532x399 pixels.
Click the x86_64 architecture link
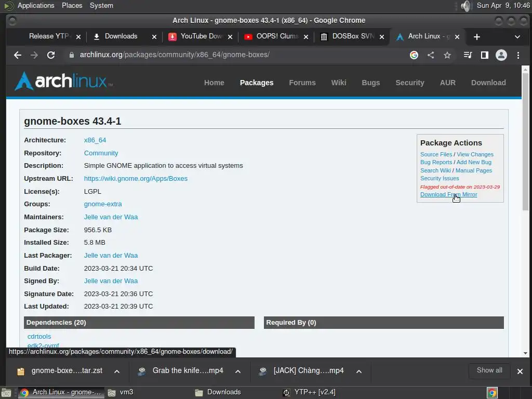click(x=95, y=140)
